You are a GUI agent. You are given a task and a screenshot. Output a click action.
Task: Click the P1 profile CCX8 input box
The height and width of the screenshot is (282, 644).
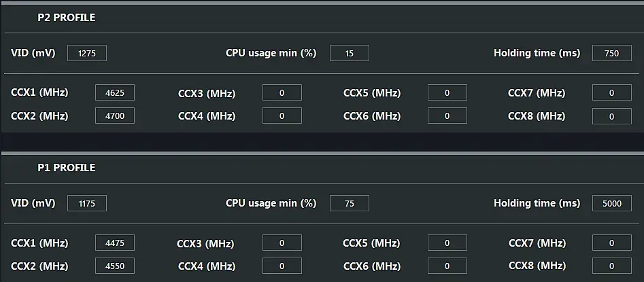[612, 266]
